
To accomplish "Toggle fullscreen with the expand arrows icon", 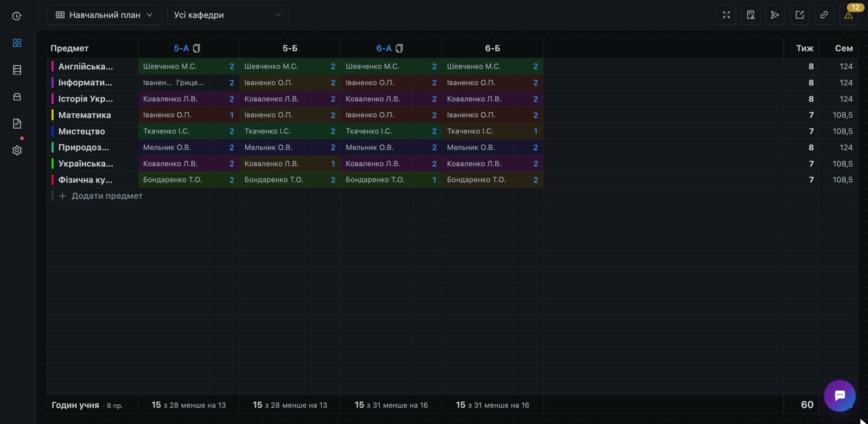I will click(726, 15).
